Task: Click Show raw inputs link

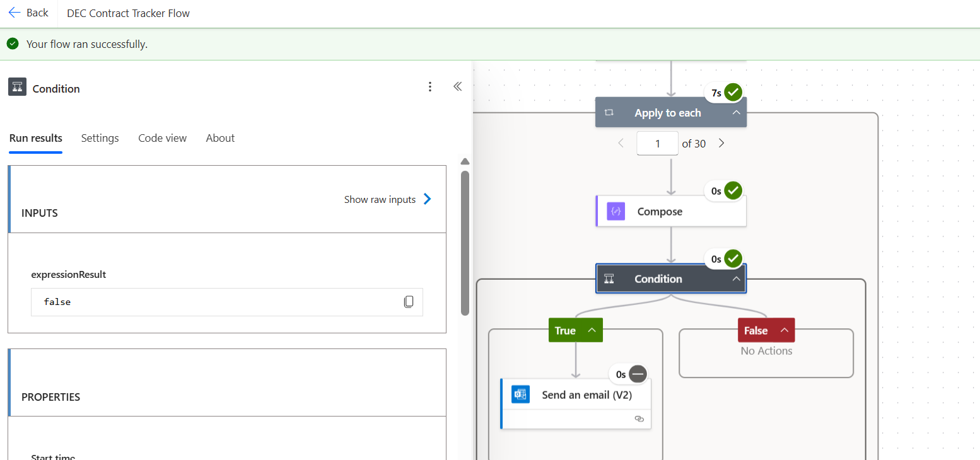Action: (380, 200)
